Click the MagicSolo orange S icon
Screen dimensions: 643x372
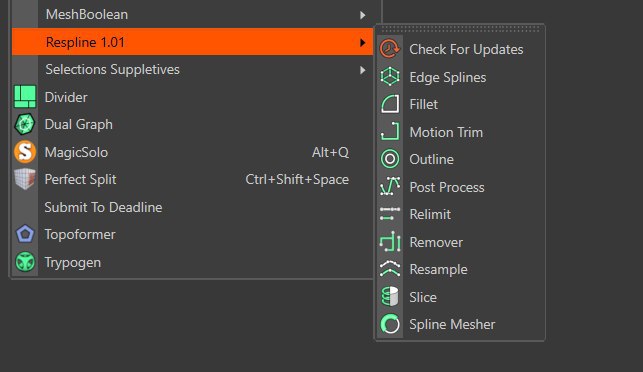(x=25, y=152)
